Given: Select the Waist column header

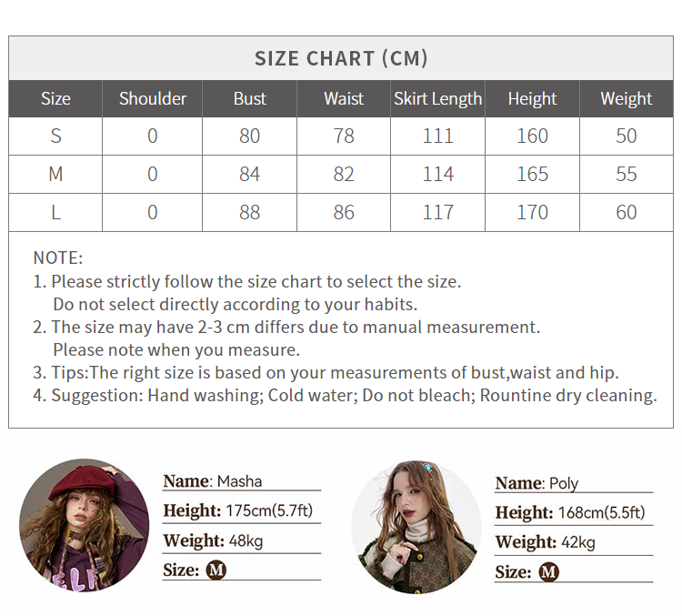Looking at the screenshot, I should pos(344,98).
